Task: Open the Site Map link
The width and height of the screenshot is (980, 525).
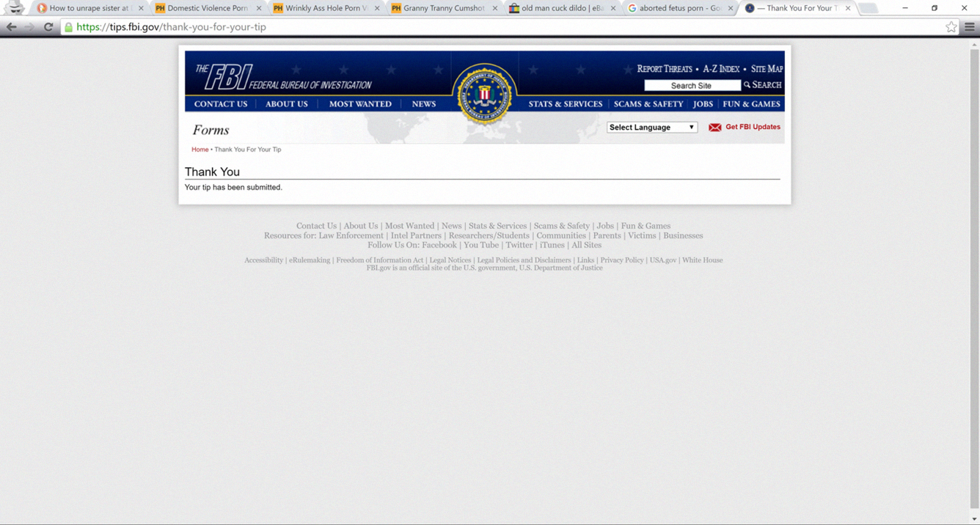Action: (x=767, y=69)
